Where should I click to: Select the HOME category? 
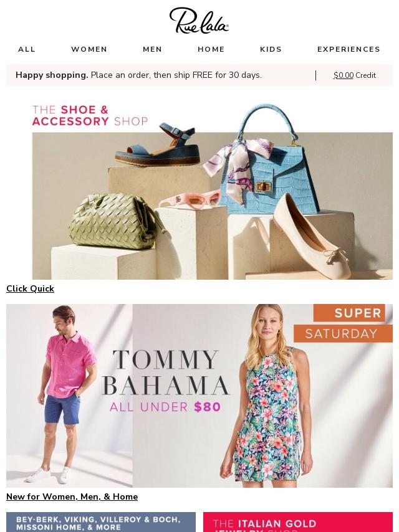pos(211,49)
